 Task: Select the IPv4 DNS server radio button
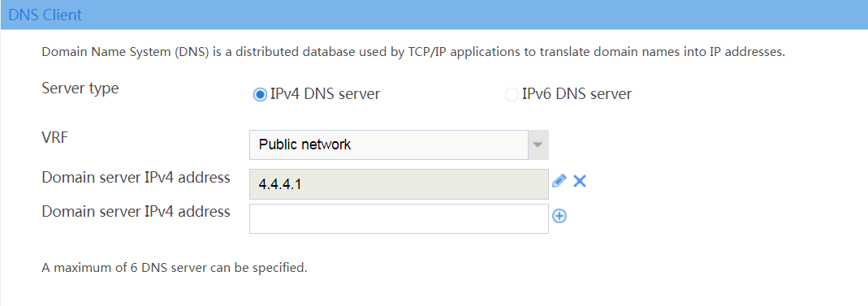tap(260, 95)
